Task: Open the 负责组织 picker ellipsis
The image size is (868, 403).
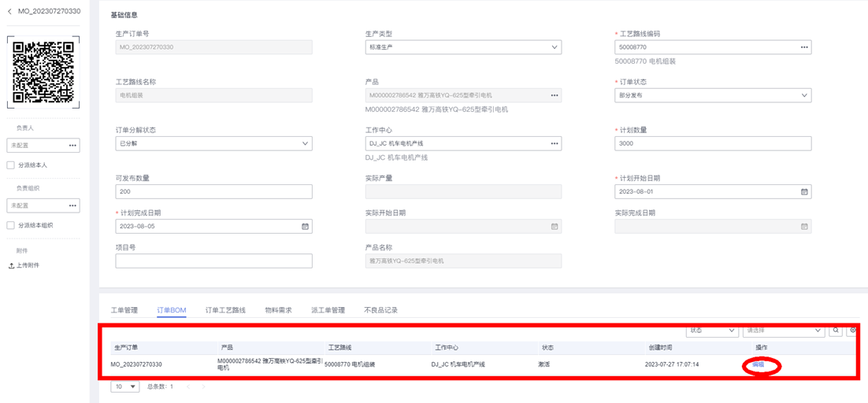Action: tap(72, 205)
